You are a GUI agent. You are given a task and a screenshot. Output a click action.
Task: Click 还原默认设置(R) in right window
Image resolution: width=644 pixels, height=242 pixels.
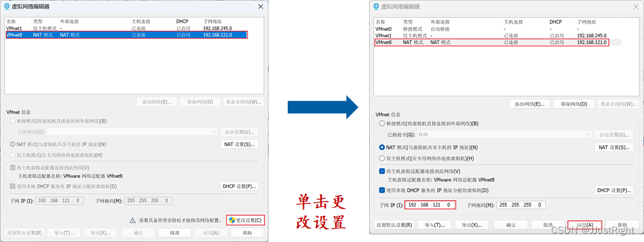click(394, 225)
